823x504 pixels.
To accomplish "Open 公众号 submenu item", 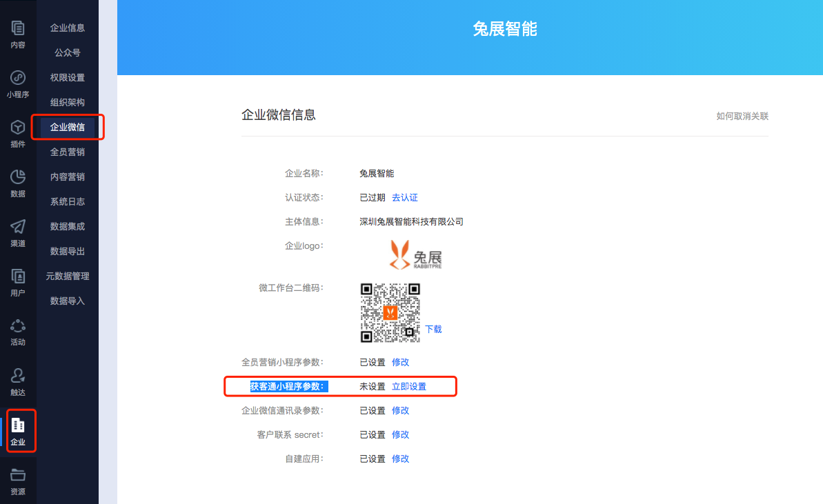I will pos(67,52).
